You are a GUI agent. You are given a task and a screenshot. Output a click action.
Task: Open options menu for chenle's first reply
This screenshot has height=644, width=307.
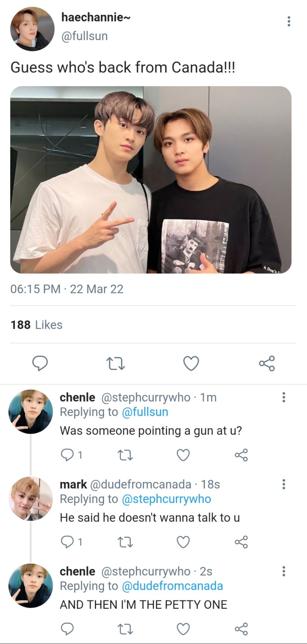coord(284,397)
